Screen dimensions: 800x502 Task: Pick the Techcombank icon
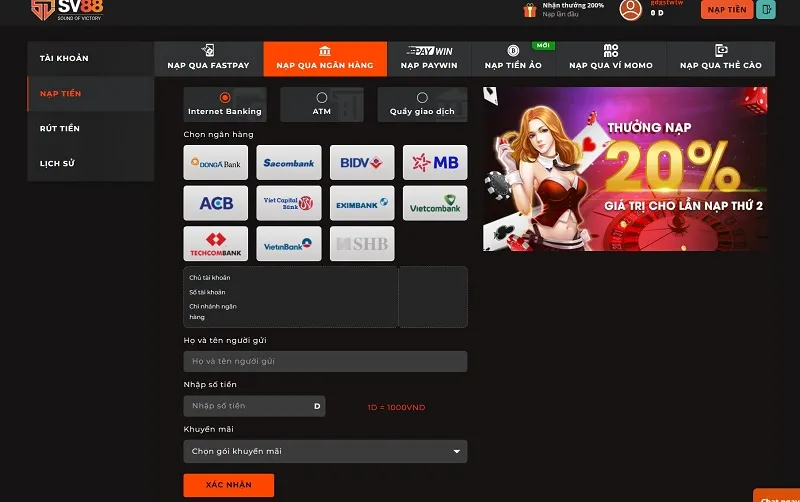[x=215, y=244]
